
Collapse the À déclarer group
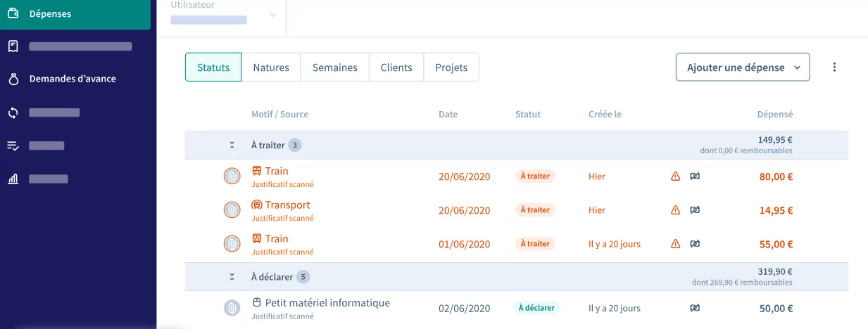click(x=232, y=277)
